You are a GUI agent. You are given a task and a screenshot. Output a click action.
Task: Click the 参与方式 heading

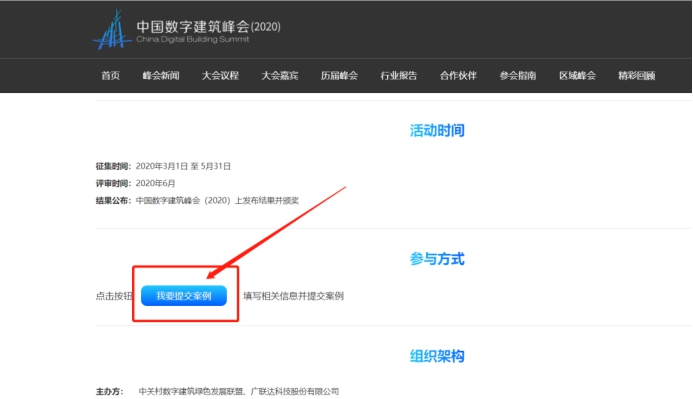[x=437, y=259]
